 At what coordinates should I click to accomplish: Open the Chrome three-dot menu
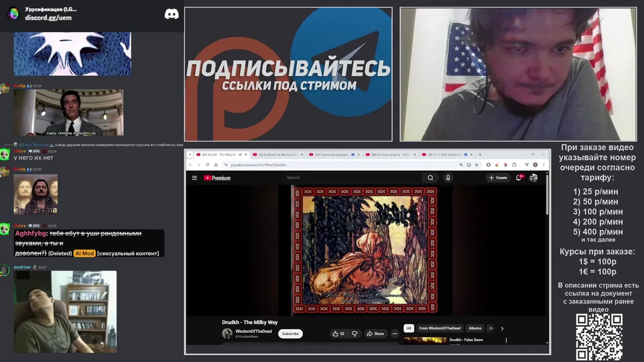click(x=544, y=164)
